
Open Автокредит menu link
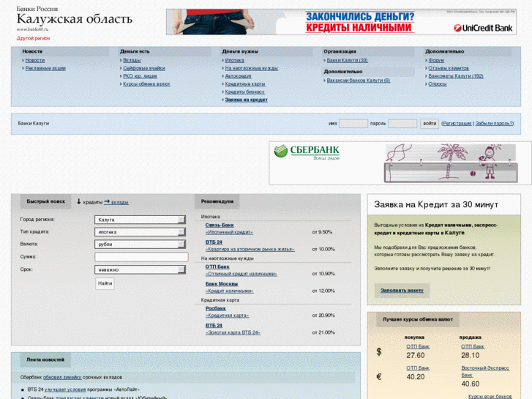point(238,75)
